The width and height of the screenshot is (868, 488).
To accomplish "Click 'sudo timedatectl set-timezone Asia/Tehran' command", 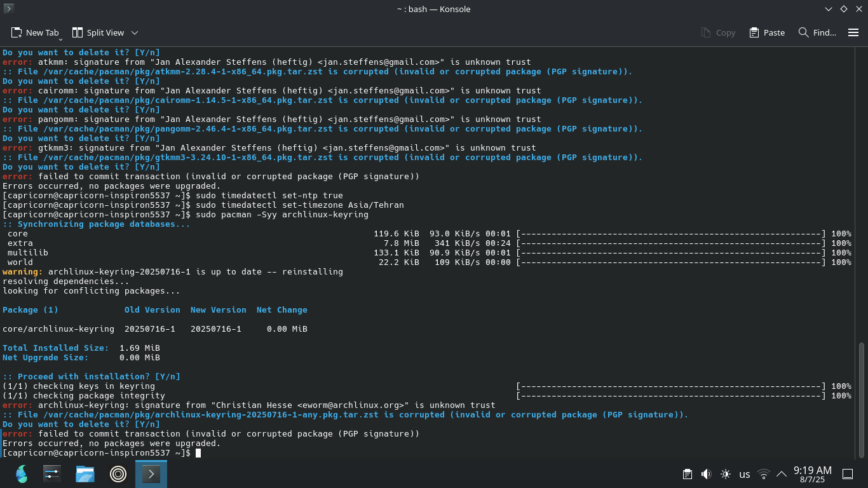I will tap(300, 205).
